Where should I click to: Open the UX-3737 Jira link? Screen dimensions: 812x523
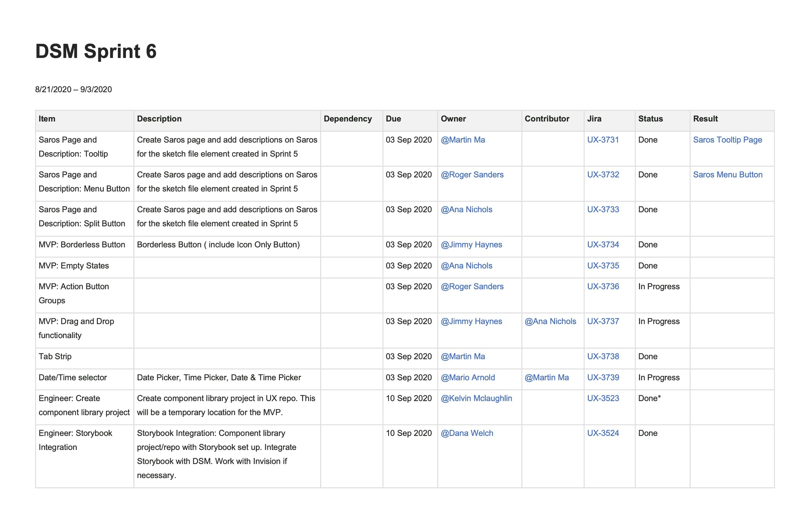[603, 321]
